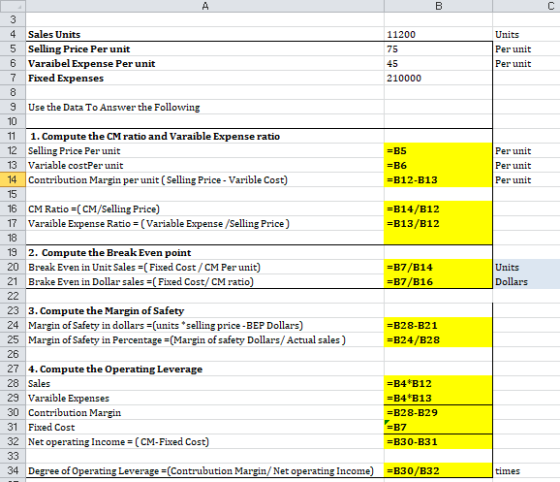
Task: Click 'Brake Even in Dollar sales' cell
Action: [205, 282]
